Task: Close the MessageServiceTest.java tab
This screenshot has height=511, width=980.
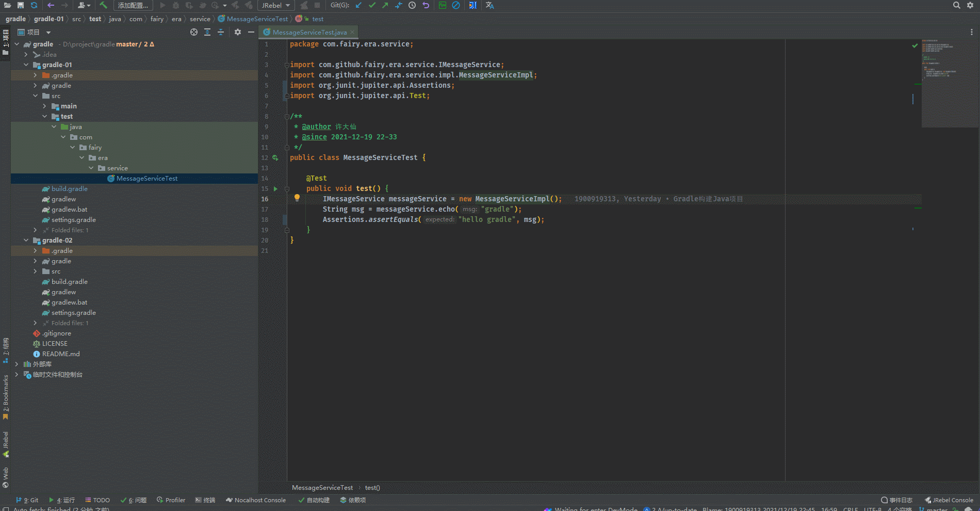Action: pos(352,32)
